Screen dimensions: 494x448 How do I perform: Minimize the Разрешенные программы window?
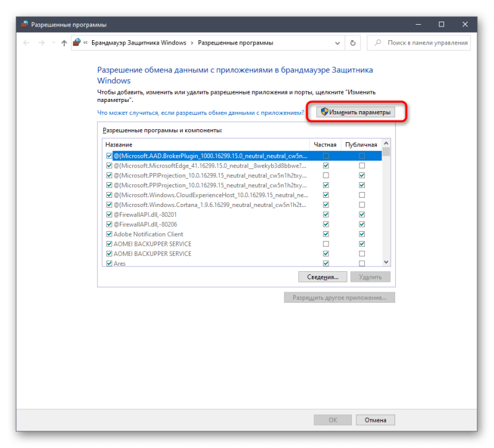pyautogui.click(x=419, y=24)
